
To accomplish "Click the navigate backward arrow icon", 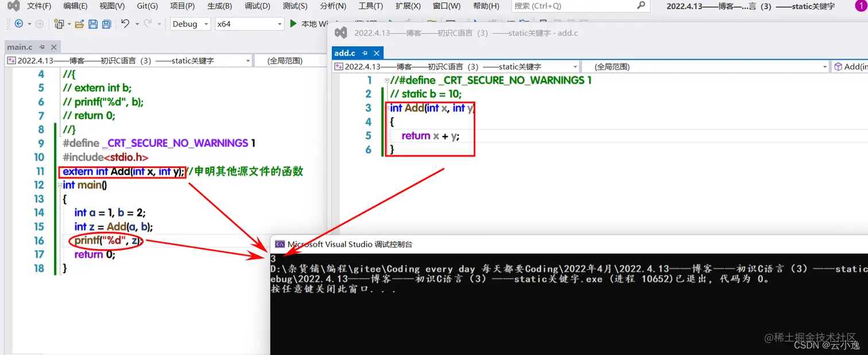I will (x=18, y=24).
